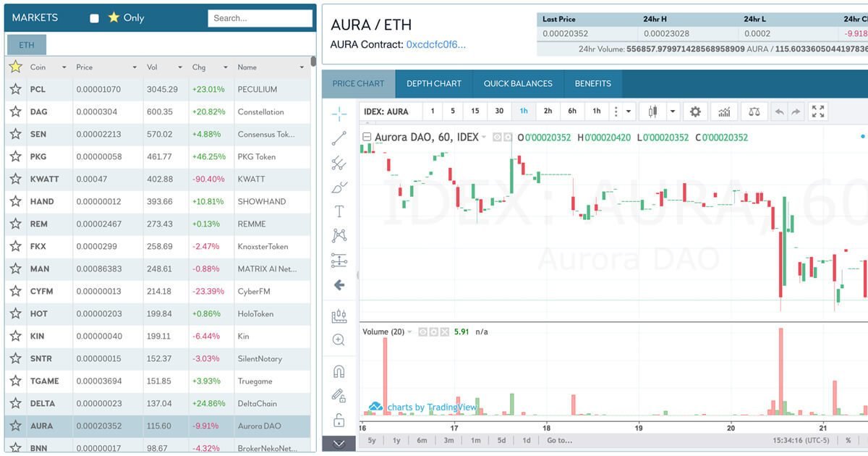Open the Coin column dropdown arrow
Image resolution: width=868 pixels, height=456 pixels.
[x=64, y=67]
